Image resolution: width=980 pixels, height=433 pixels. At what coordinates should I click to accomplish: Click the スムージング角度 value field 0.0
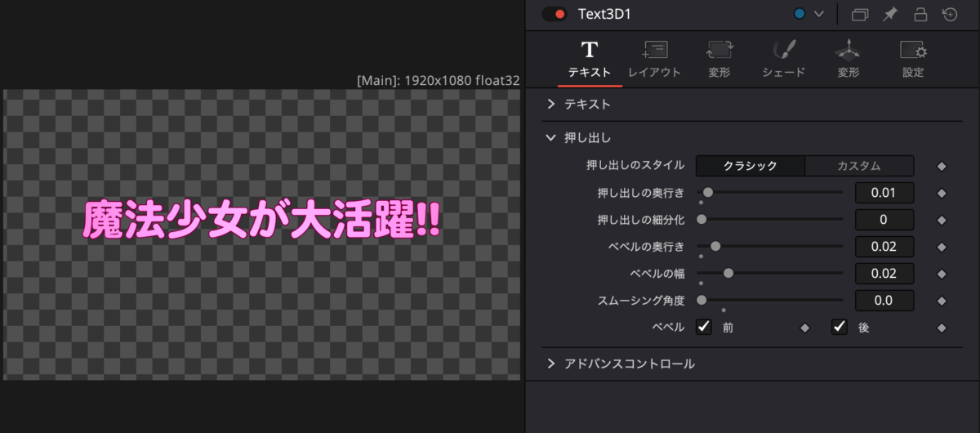coord(884,300)
